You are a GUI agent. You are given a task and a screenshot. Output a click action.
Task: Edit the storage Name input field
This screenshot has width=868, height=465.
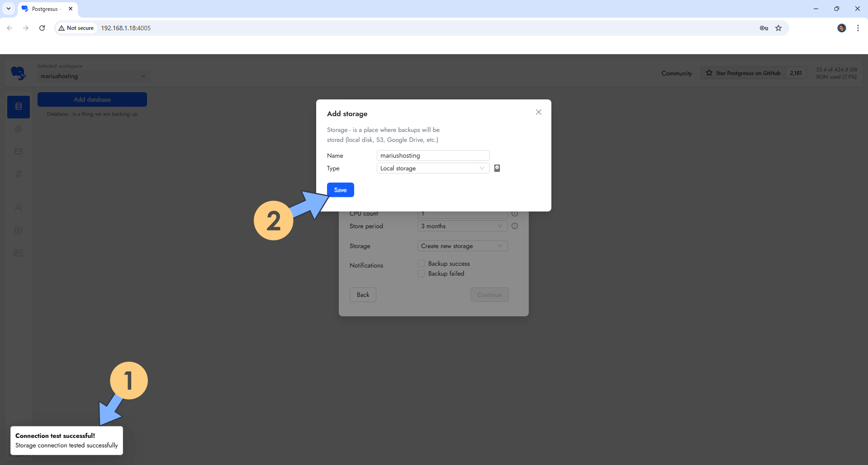click(x=432, y=155)
